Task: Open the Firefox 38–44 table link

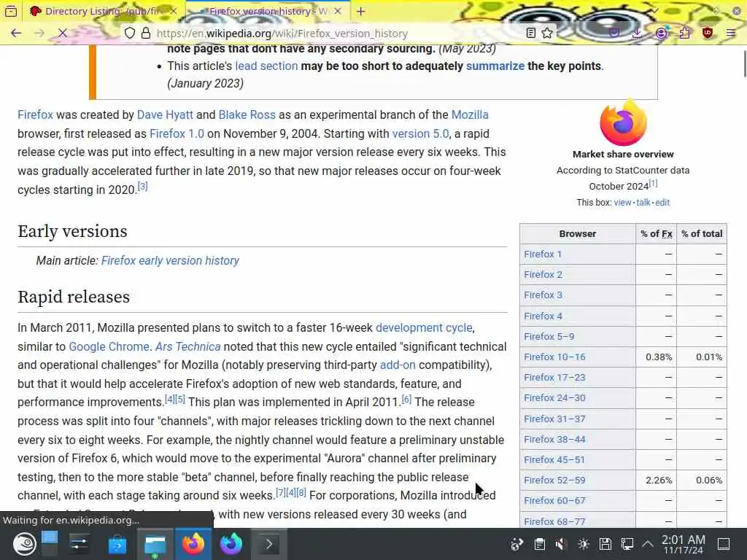Action: click(554, 440)
